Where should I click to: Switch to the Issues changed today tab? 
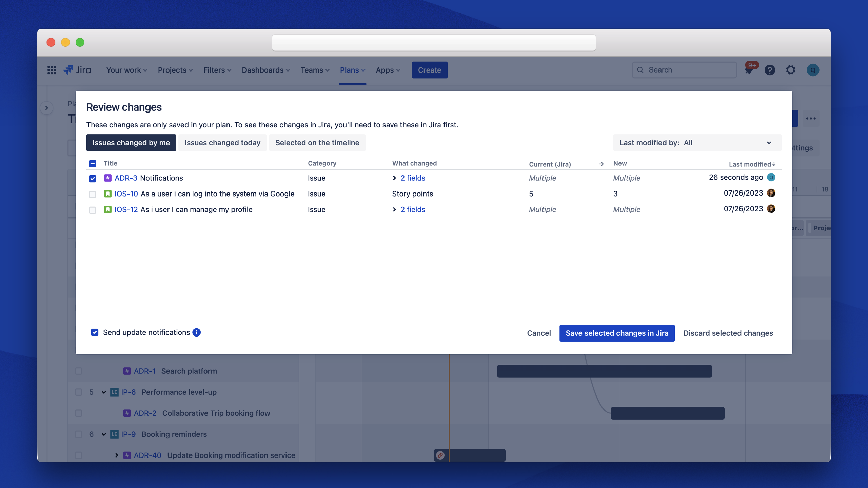[222, 143]
